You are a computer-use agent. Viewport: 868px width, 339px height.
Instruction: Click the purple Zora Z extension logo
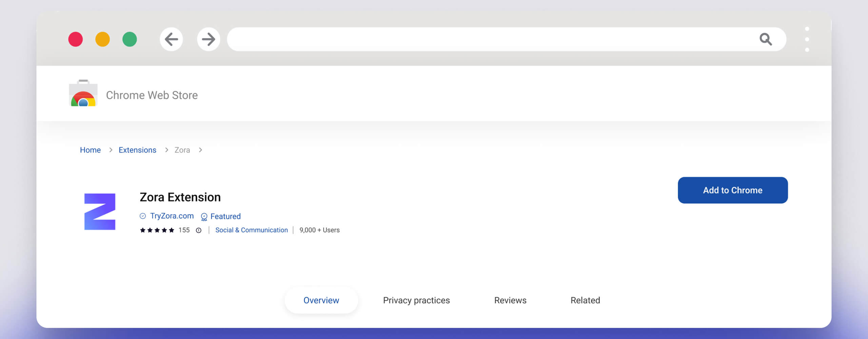click(100, 212)
